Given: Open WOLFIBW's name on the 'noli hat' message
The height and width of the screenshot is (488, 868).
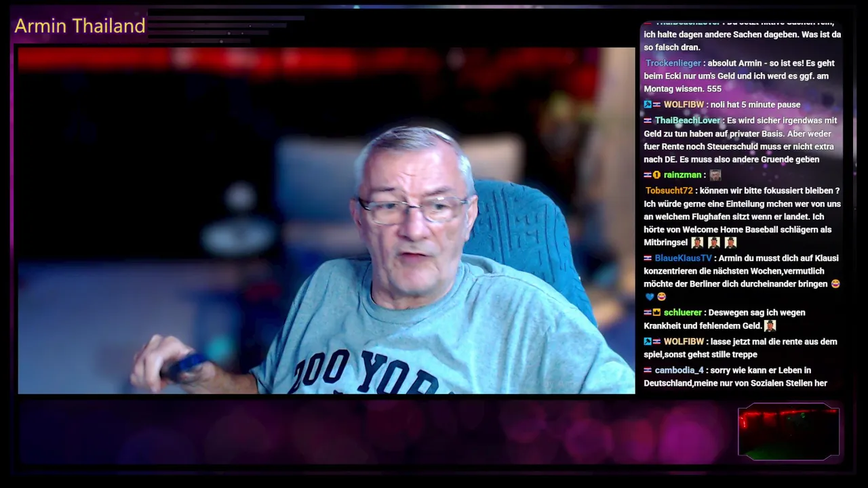Looking at the screenshot, I should pos(684,105).
